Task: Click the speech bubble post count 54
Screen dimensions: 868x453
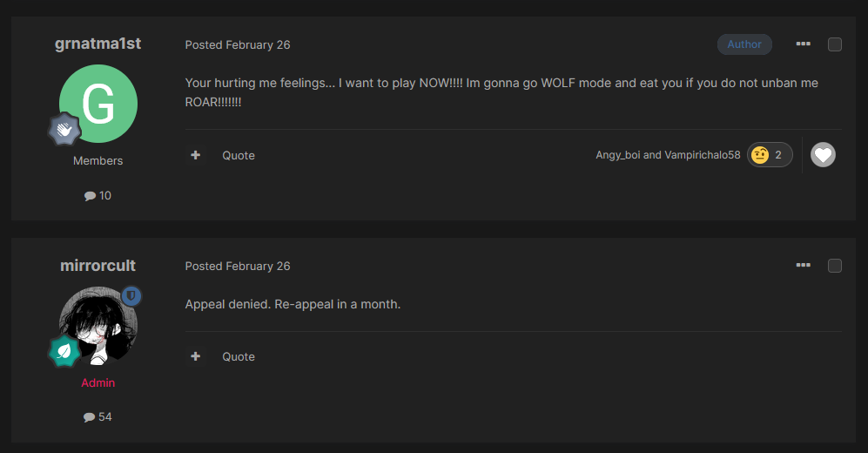Action: pyautogui.click(x=98, y=417)
